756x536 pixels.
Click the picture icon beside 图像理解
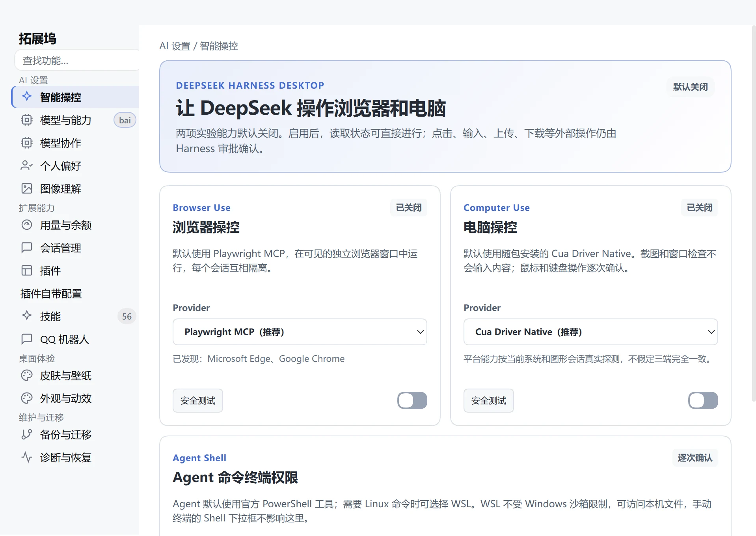coord(27,188)
